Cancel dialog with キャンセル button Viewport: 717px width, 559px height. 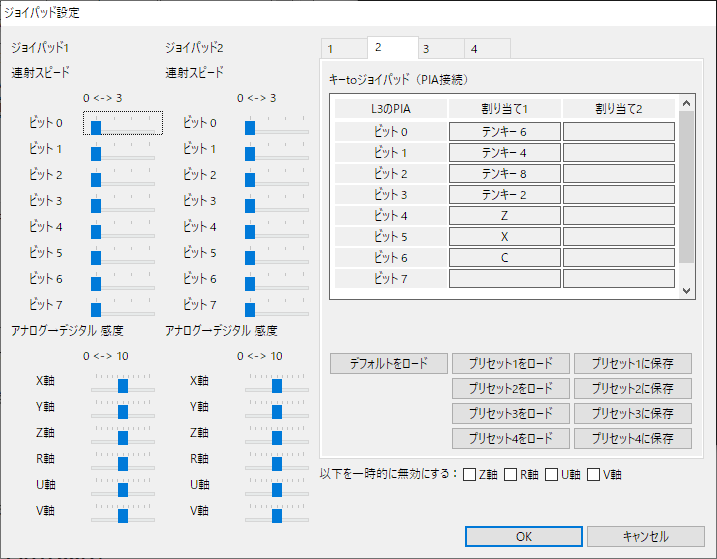[645, 536]
